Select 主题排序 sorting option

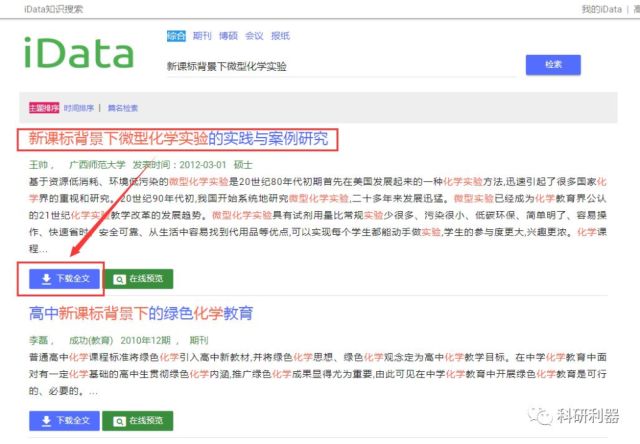tap(44, 108)
